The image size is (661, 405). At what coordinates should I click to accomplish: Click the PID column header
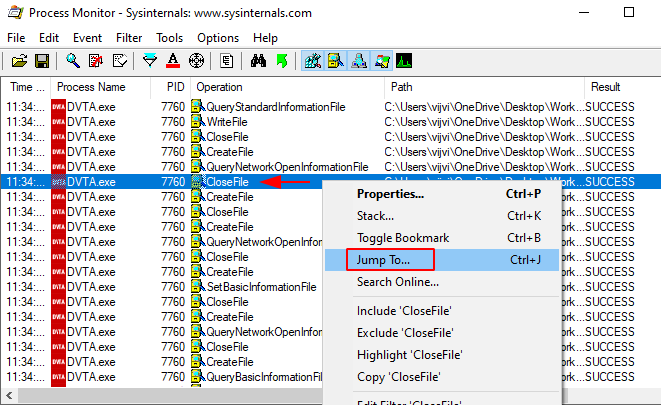tap(171, 87)
